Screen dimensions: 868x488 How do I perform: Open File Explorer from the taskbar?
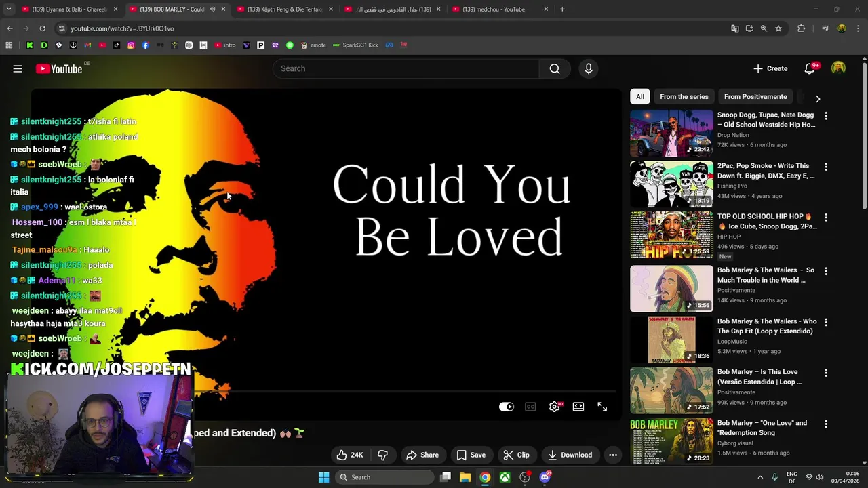pyautogui.click(x=465, y=477)
